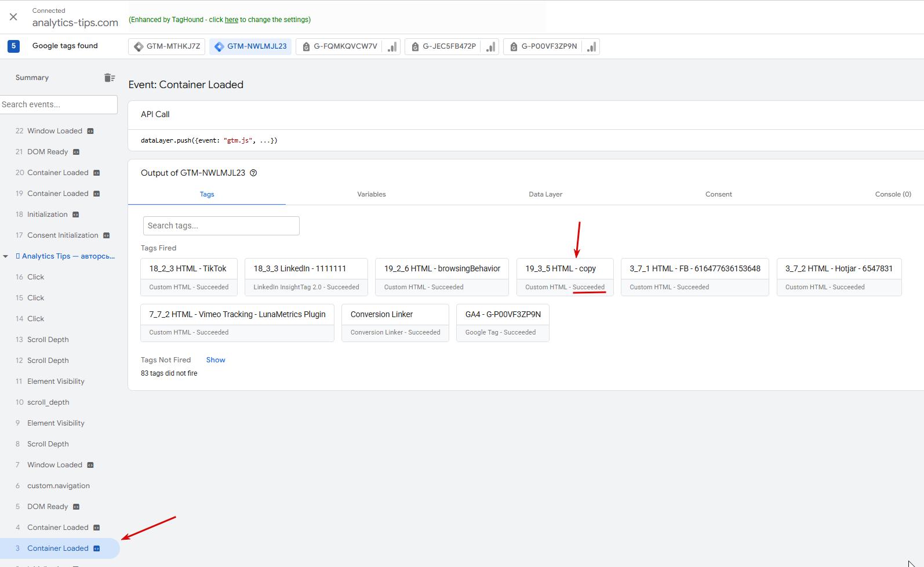The height and width of the screenshot is (567, 924).
Task: Switch to the Console (0) tab
Action: click(x=893, y=194)
